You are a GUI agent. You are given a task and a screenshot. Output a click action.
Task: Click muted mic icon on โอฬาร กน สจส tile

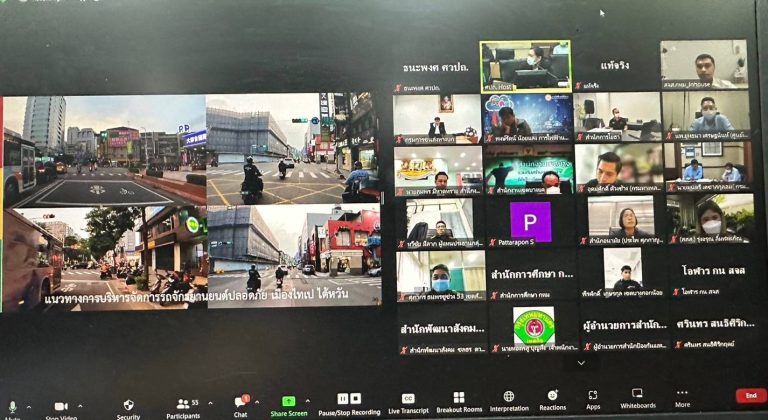click(676, 292)
